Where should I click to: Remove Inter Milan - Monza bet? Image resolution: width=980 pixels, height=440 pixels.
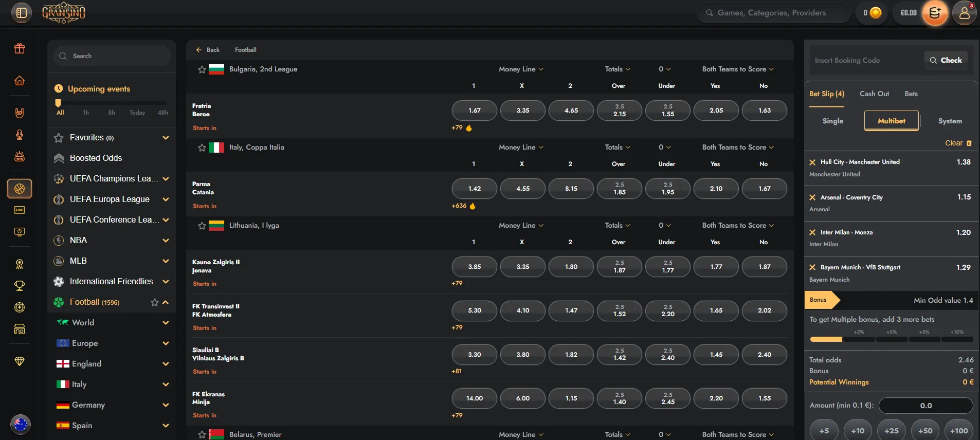click(812, 232)
